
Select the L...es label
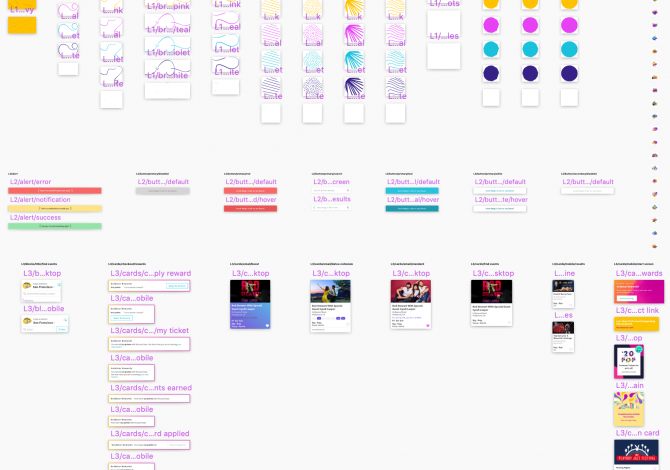pyautogui.click(x=563, y=315)
